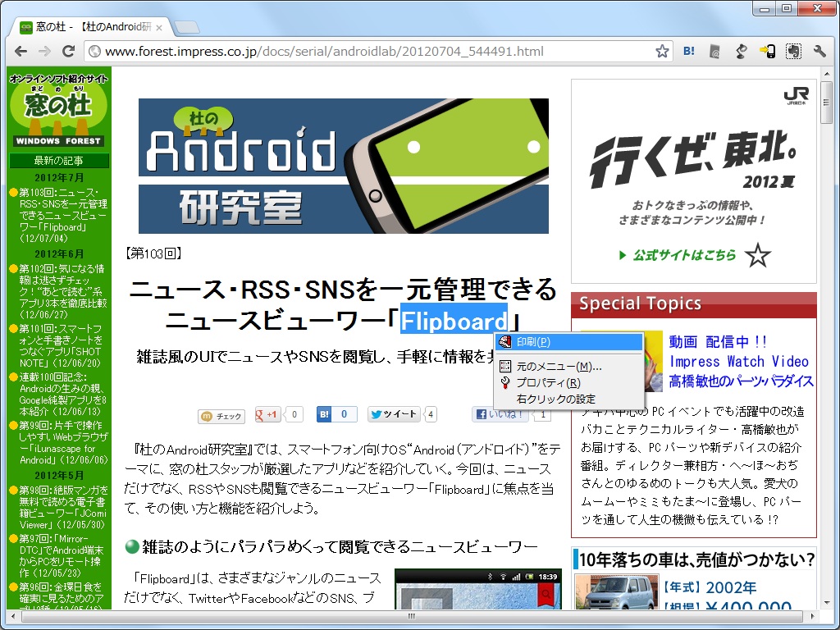Click the horizontal scrollbar thumb
The width and height of the screenshot is (840, 630).
coord(412,616)
